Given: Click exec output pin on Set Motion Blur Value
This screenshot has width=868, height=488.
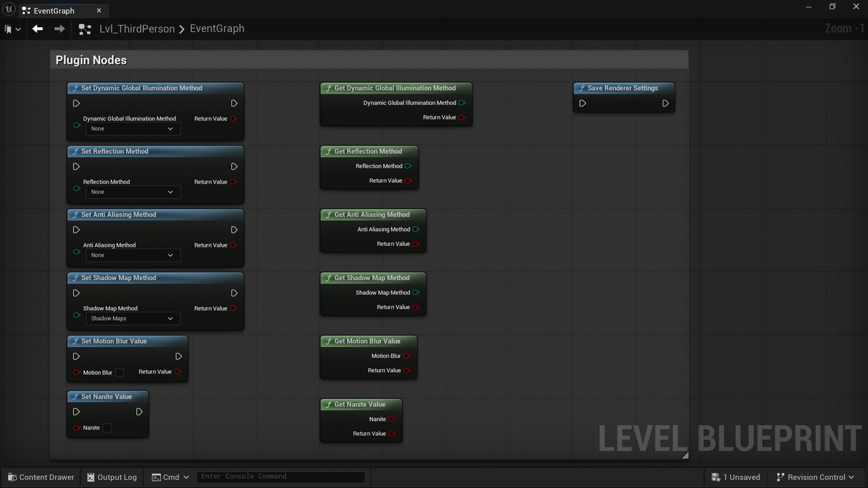Looking at the screenshot, I should point(178,357).
